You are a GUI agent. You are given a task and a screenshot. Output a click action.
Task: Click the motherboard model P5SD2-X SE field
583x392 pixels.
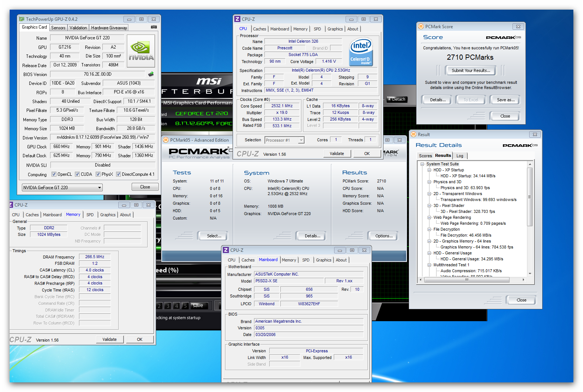click(x=289, y=281)
